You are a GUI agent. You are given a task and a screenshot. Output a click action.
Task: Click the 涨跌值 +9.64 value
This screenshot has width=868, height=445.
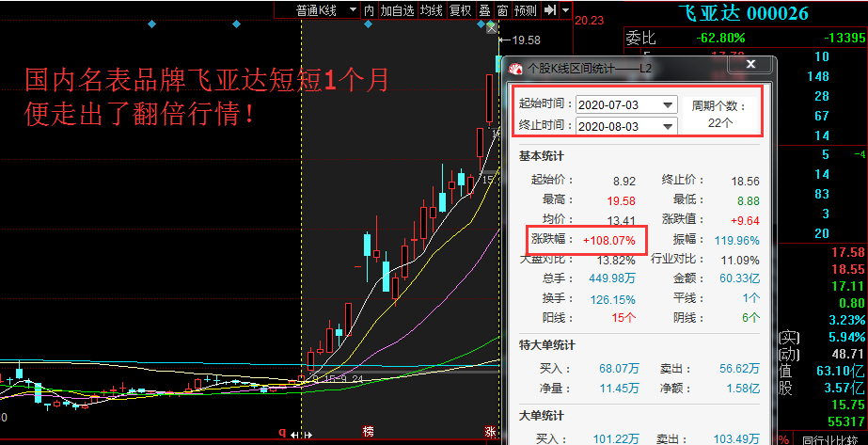745,221
